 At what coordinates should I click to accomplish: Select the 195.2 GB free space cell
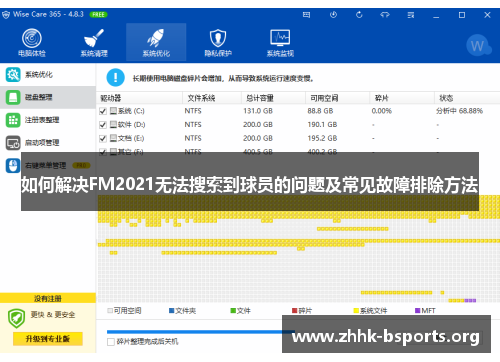(322, 138)
